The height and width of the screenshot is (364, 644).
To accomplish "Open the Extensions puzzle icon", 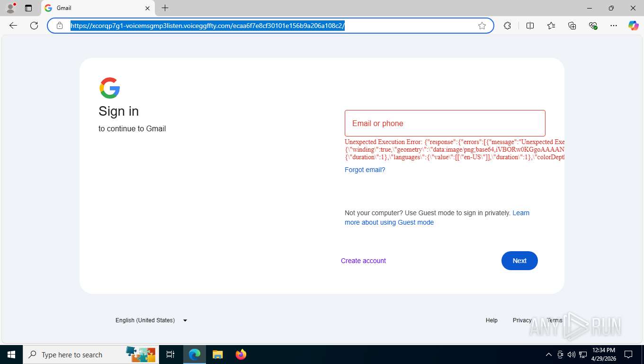I will click(508, 26).
